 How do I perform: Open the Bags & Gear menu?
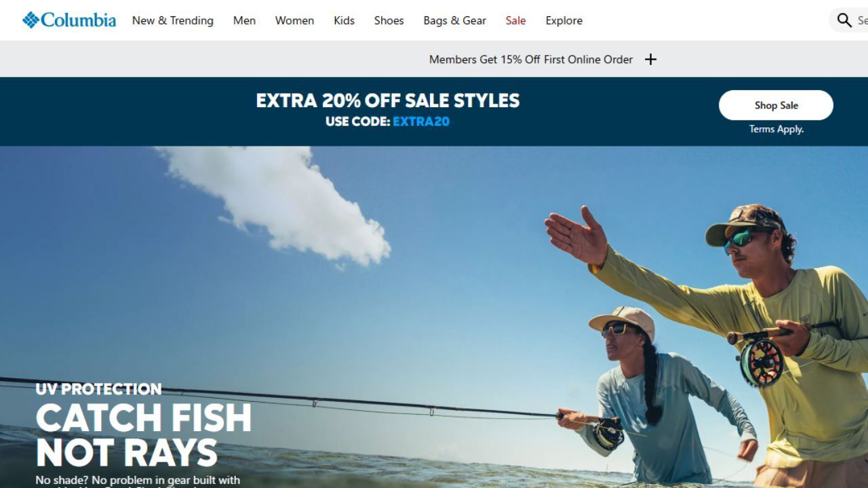pyautogui.click(x=454, y=20)
